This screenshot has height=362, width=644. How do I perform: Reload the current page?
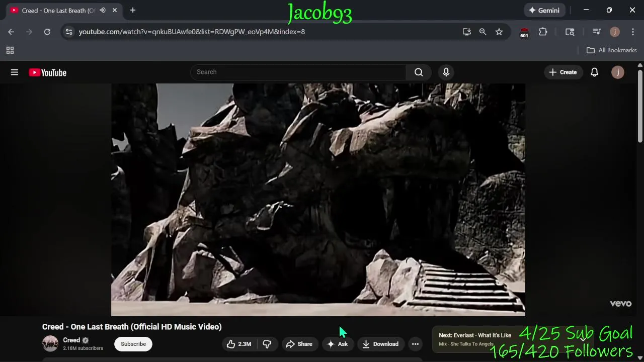click(47, 32)
